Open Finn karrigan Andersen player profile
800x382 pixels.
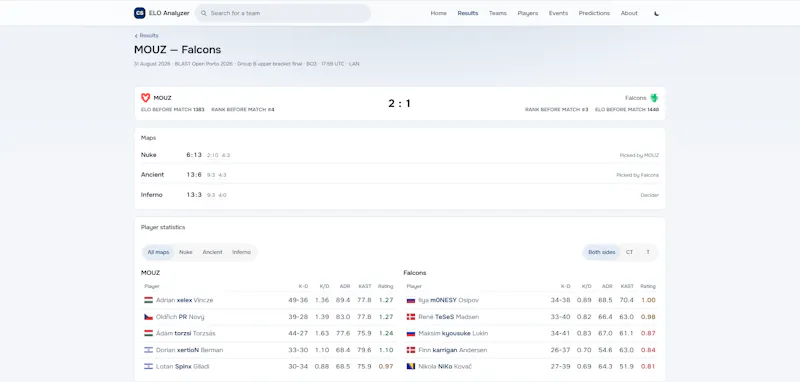point(453,350)
